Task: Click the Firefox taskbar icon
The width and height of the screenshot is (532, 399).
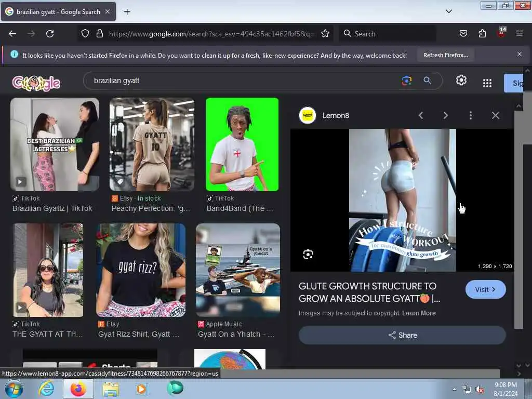Action: (x=78, y=389)
